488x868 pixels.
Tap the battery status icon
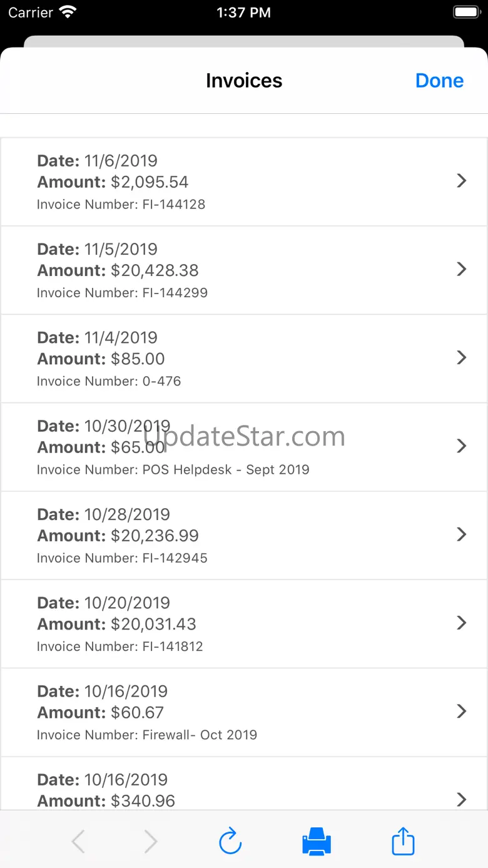(x=467, y=13)
